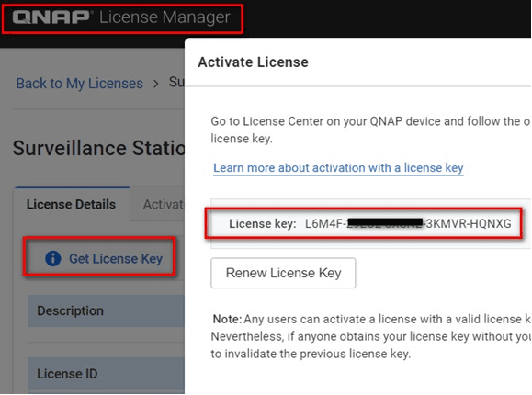Click the breadcrumb chevron separator
This screenshot has height=395, width=532.
(155, 84)
